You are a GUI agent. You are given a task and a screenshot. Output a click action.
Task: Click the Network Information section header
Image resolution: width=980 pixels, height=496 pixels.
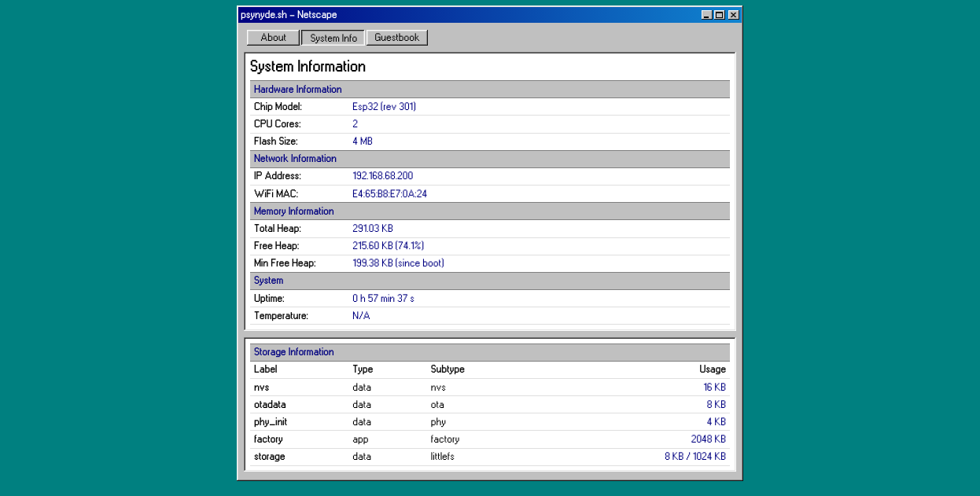click(295, 159)
